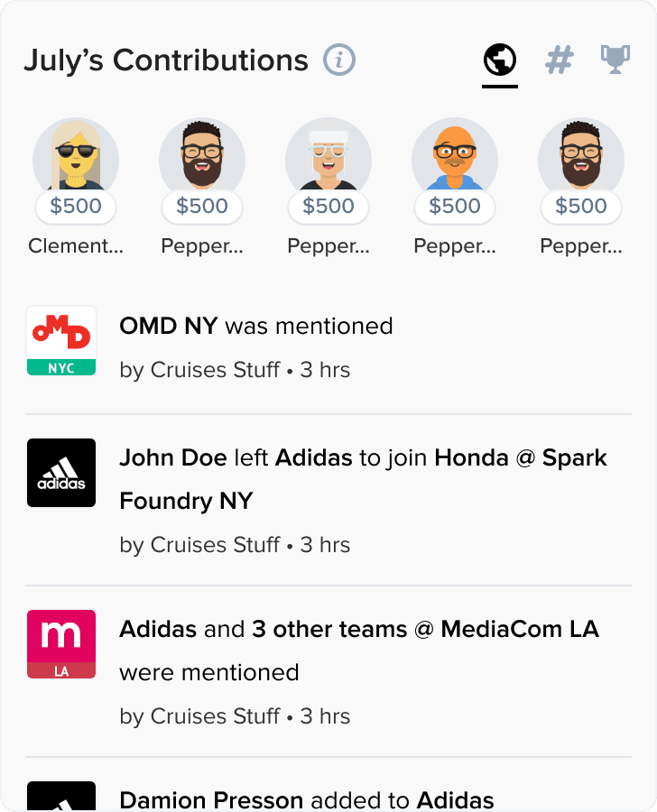Click the MediaCom LA logo icon
The height and width of the screenshot is (812, 657).
61,644
